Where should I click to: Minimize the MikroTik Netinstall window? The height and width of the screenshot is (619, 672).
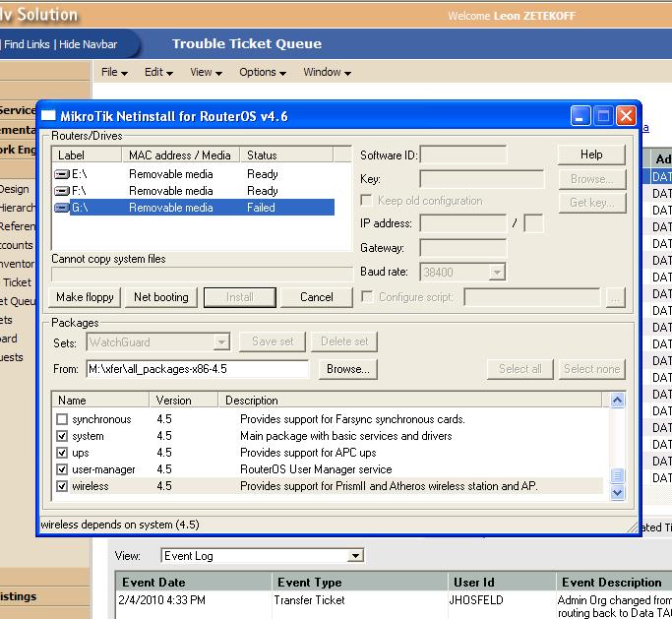(580, 116)
